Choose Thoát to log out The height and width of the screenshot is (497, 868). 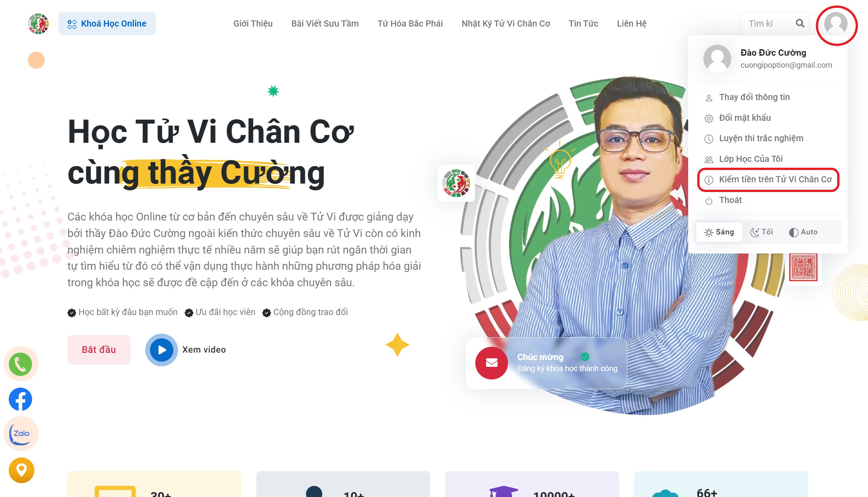tap(730, 200)
